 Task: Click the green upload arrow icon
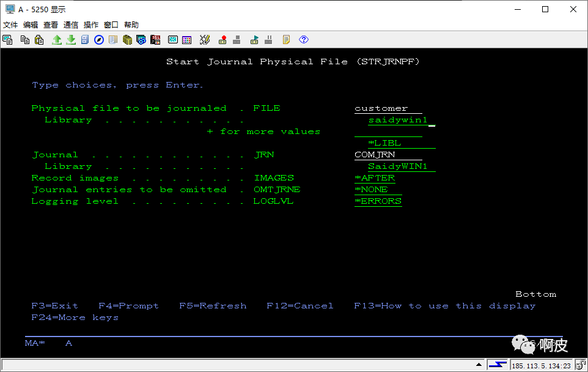(57, 40)
